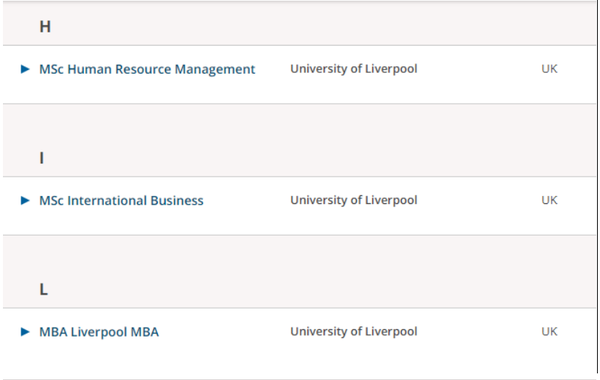Image resolution: width=600 pixels, height=380 pixels.
Task: Expand the MSc International Business triangle
Action: pyautogui.click(x=25, y=200)
